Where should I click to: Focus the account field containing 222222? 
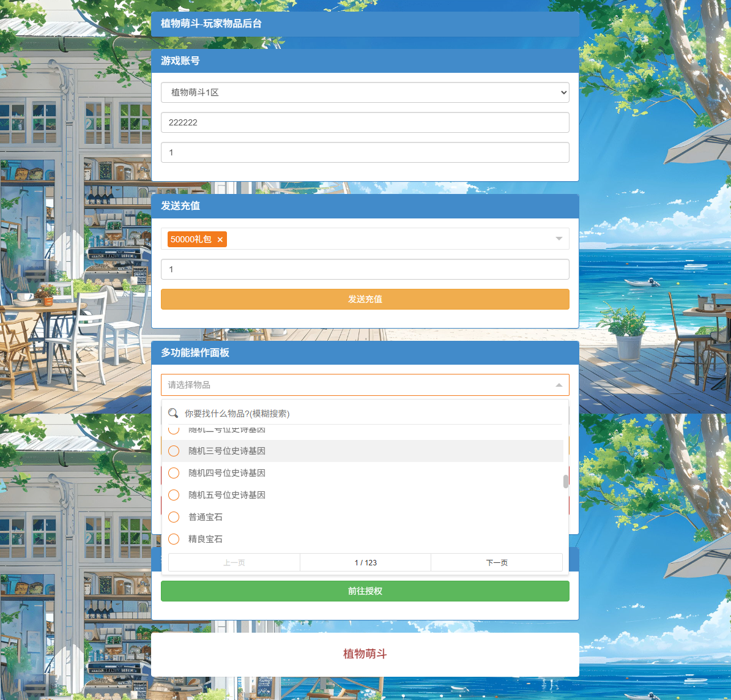point(365,122)
